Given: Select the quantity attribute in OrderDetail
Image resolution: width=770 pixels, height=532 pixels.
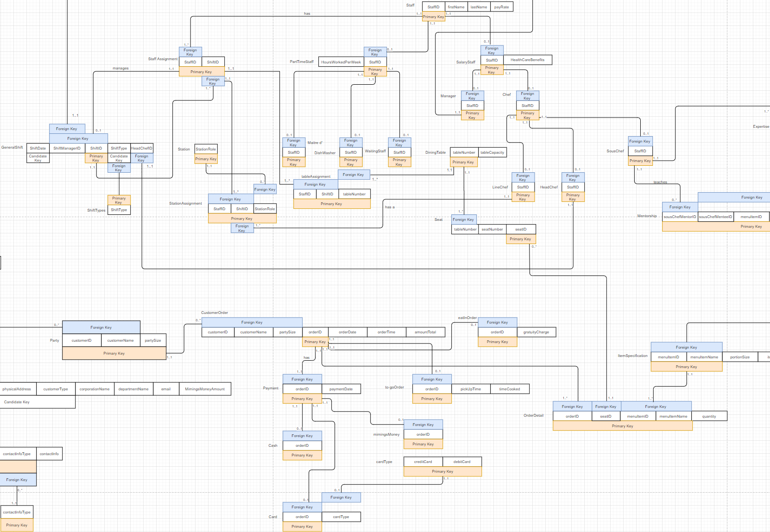Looking at the screenshot, I should (x=709, y=416).
